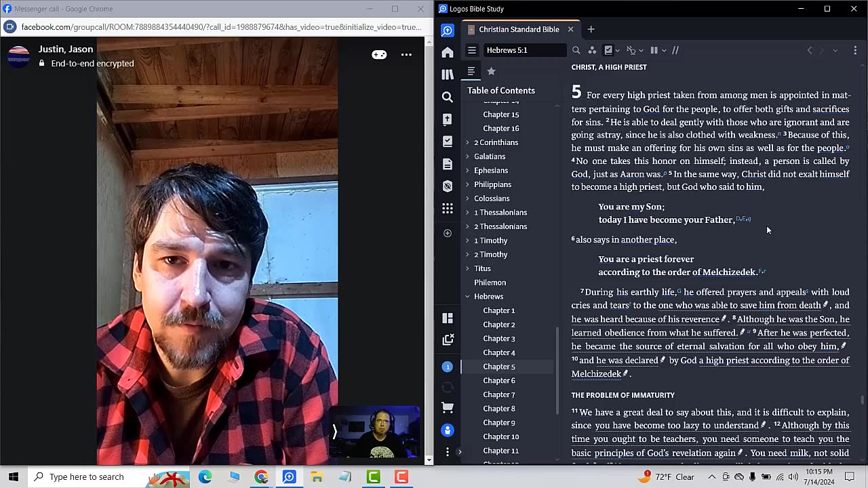This screenshot has height=488, width=868.
Task: Open the Favorites star tab in sidebar
Action: 492,71
